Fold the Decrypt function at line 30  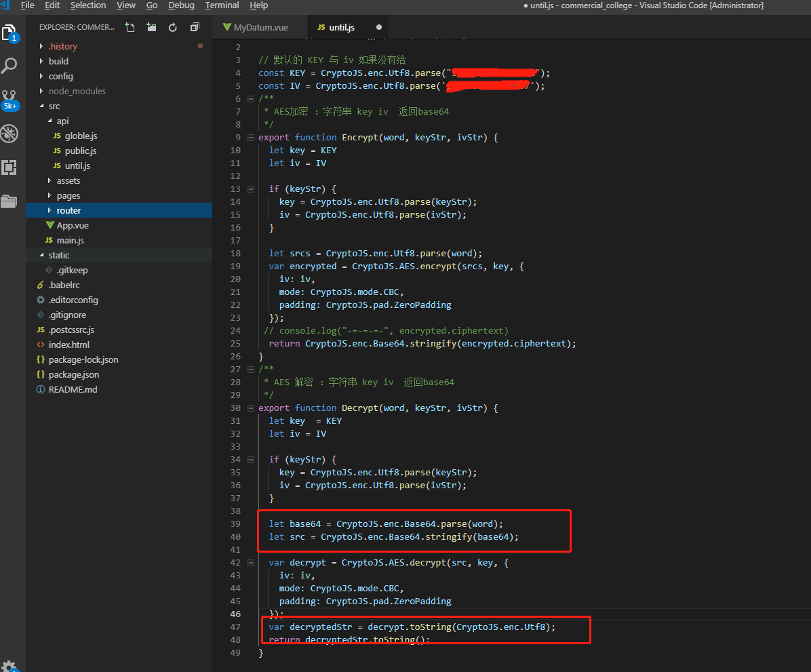[251, 408]
